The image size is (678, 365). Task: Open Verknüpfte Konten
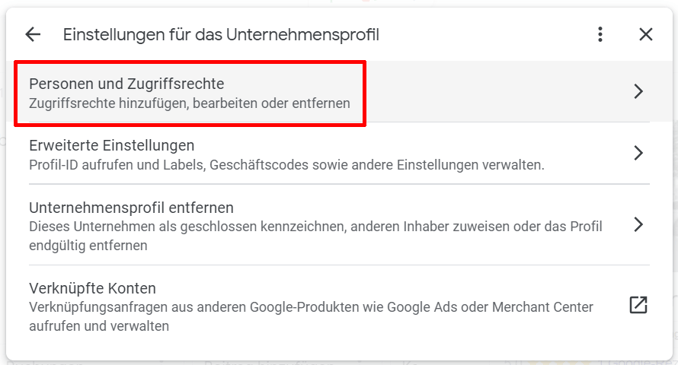click(x=339, y=306)
